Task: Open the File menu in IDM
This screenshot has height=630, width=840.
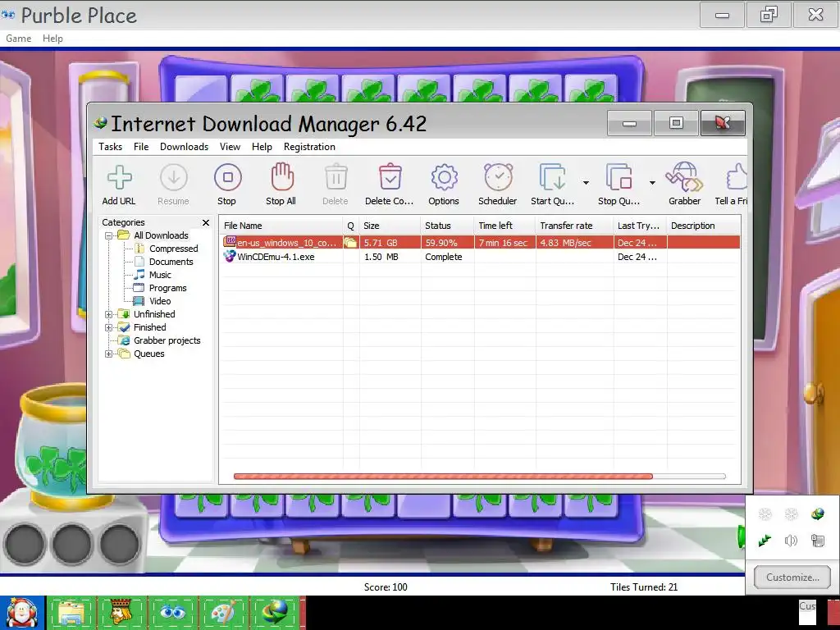Action: pyautogui.click(x=141, y=147)
